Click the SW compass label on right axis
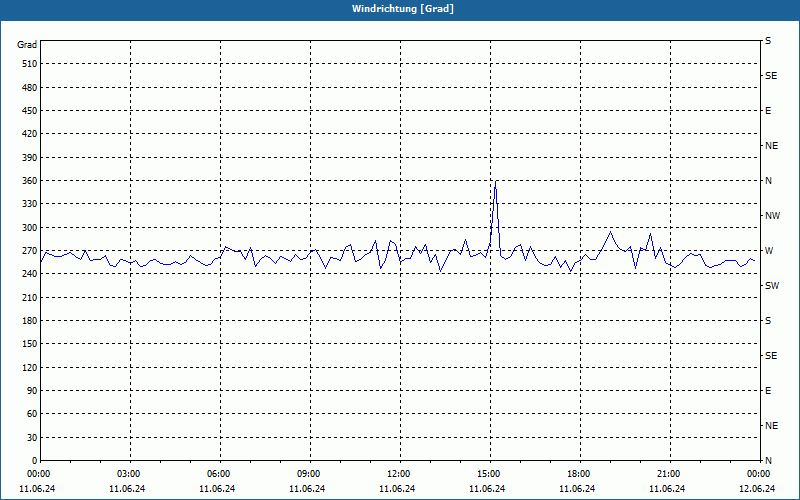The height and width of the screenshot is (500, 800). 772,286
